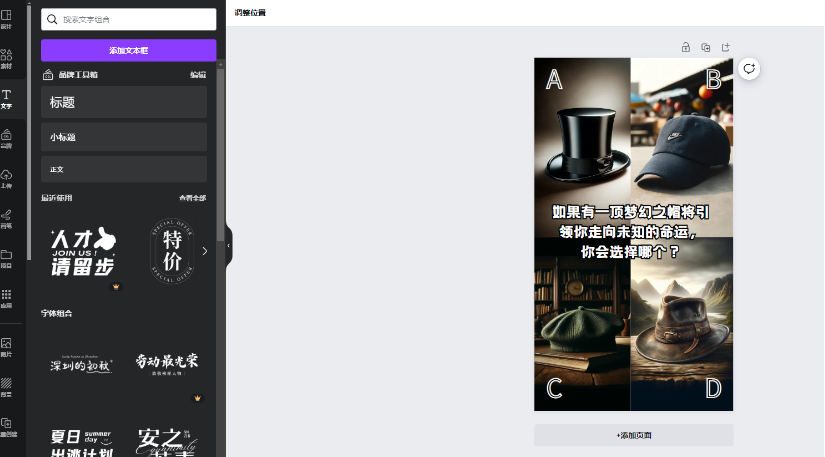Select the letter B on the canvas
The width and height of the screenshot is (825, 457).
[x=713, y=79]
